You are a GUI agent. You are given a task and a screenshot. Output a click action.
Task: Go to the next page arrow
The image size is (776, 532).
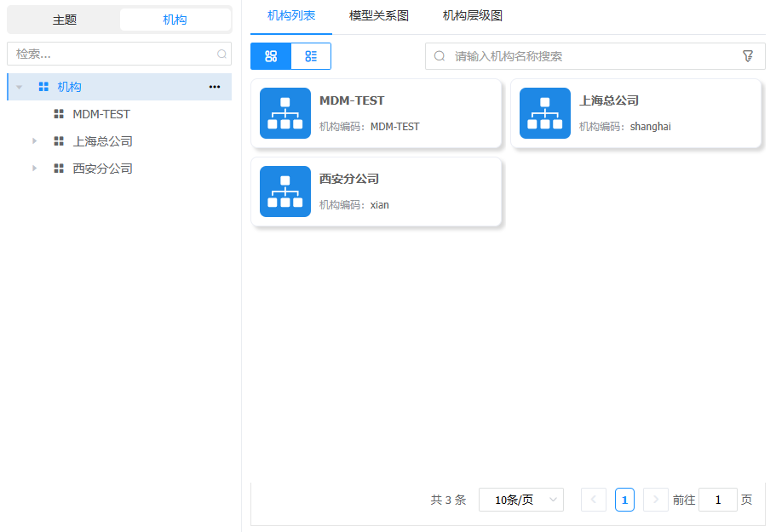[x=655, y=500]
